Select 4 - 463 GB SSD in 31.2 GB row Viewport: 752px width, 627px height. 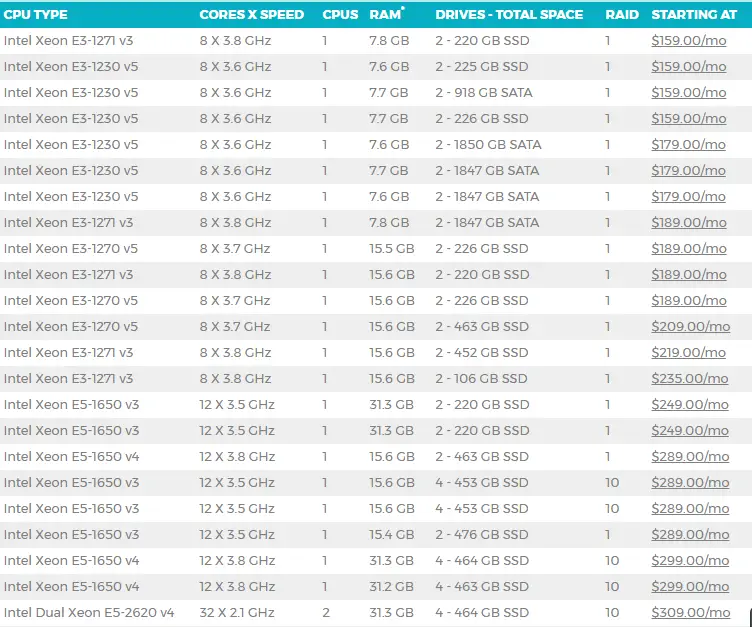point(482,587)
